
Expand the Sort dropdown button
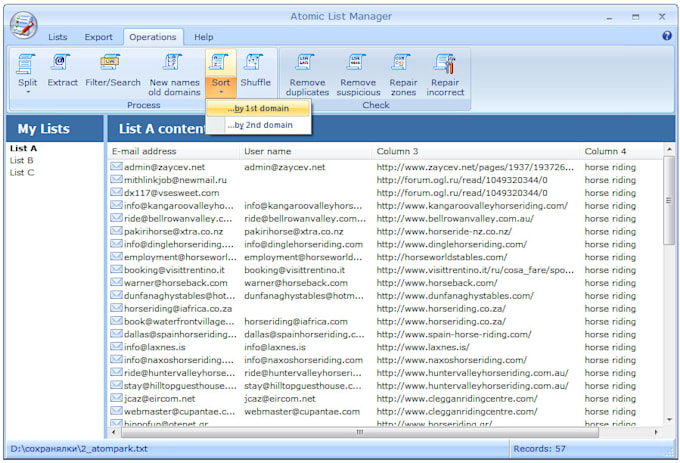click(220, 91)
